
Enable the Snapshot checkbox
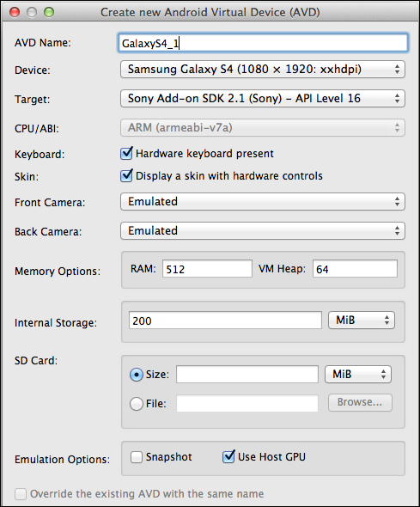click(137, 457)
